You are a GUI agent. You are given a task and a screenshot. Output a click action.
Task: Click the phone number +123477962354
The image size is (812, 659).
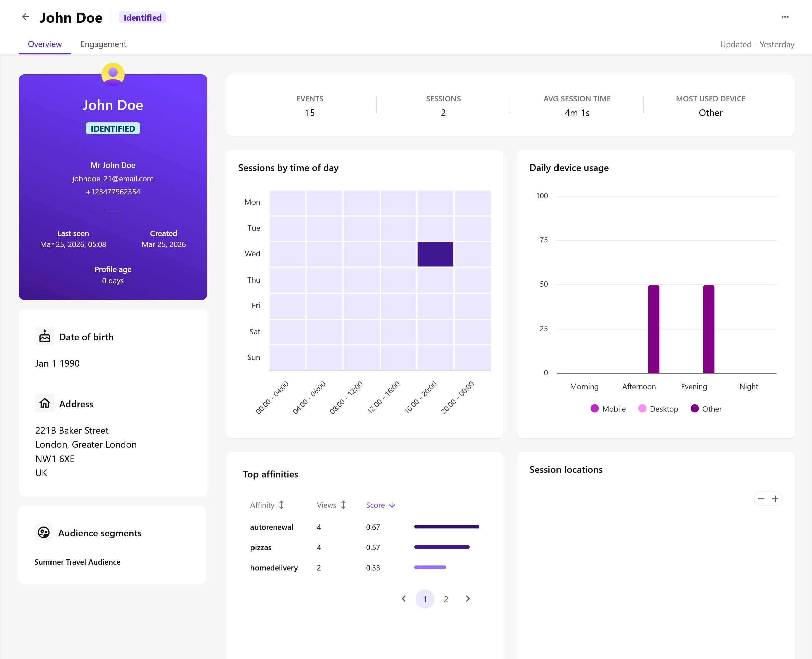pyautogui.click(x=113, y=192)
